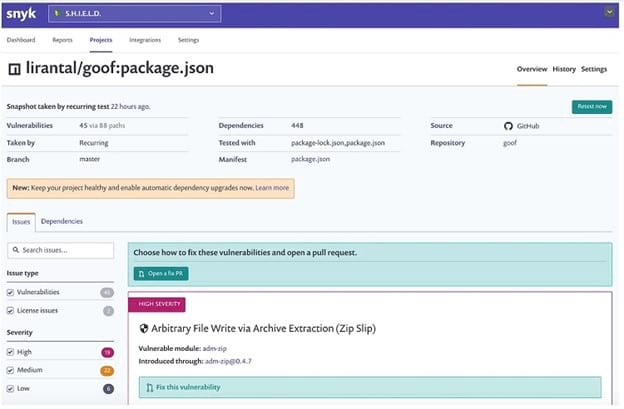624x409 pixels.
Task: Click the dark Low count badge
Action: coord(108,389)
